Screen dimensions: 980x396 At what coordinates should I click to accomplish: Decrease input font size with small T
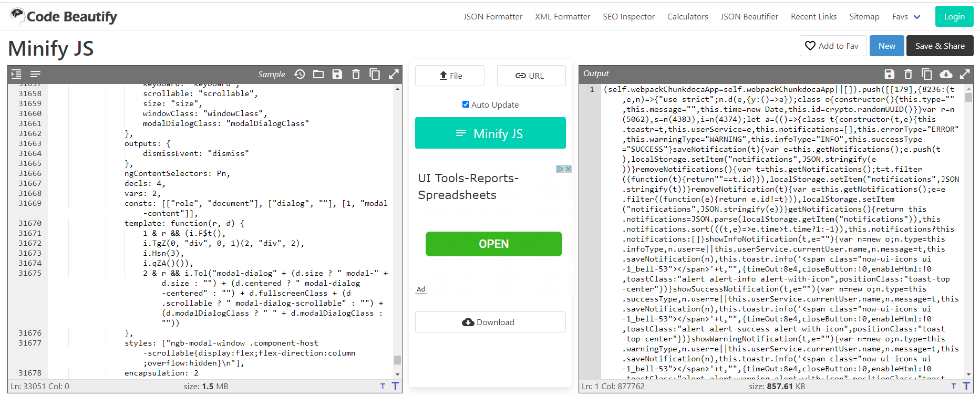pos(383,387)
